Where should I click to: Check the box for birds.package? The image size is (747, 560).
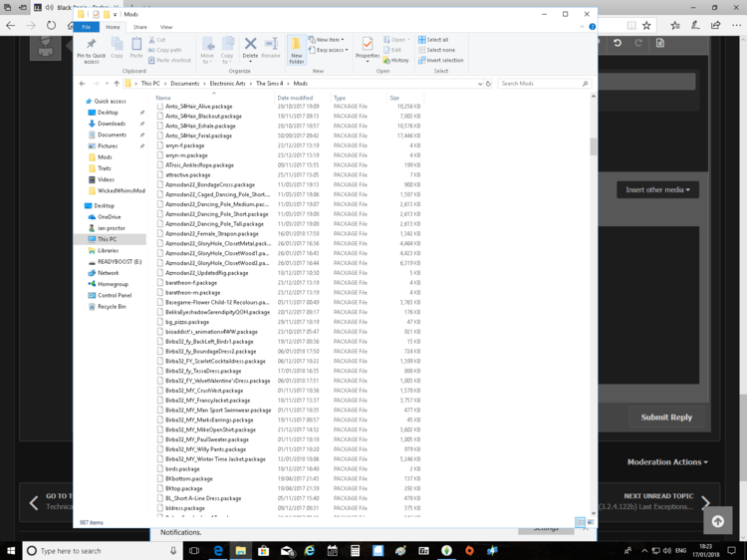click(x=160, y=469)
